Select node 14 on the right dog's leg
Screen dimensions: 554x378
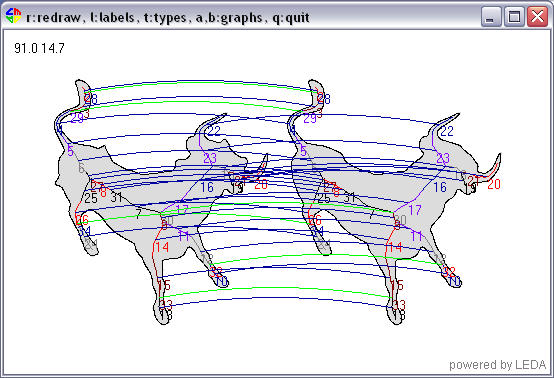click(x=395, y=247)
